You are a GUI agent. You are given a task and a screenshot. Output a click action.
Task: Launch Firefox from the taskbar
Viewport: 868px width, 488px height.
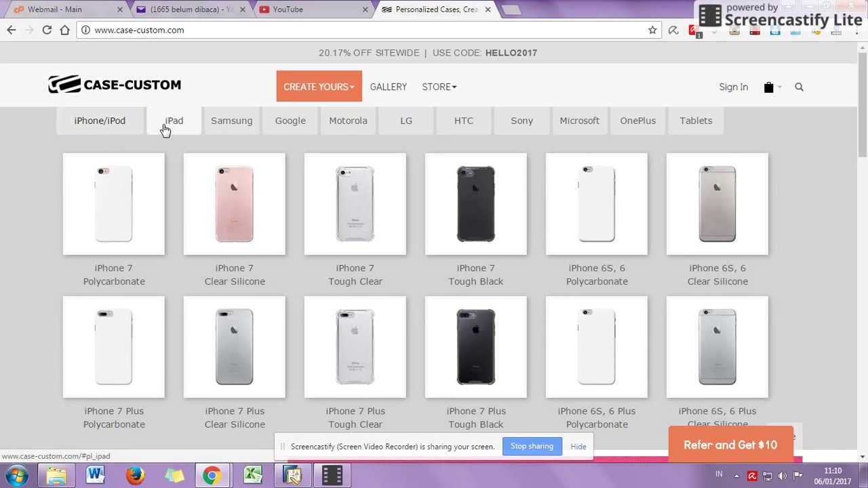click(135, 475)
